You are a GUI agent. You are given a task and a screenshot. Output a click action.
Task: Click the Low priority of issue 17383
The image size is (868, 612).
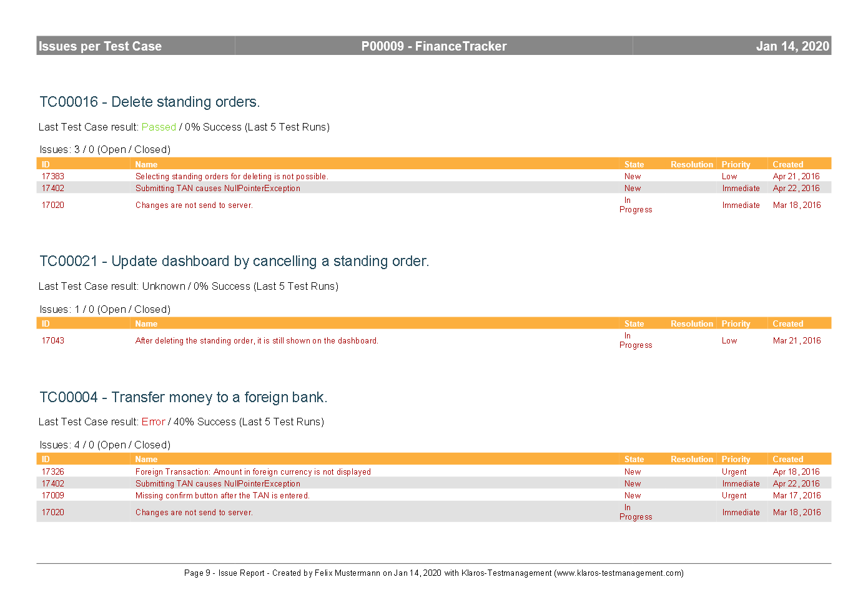(x=729, y=177)
